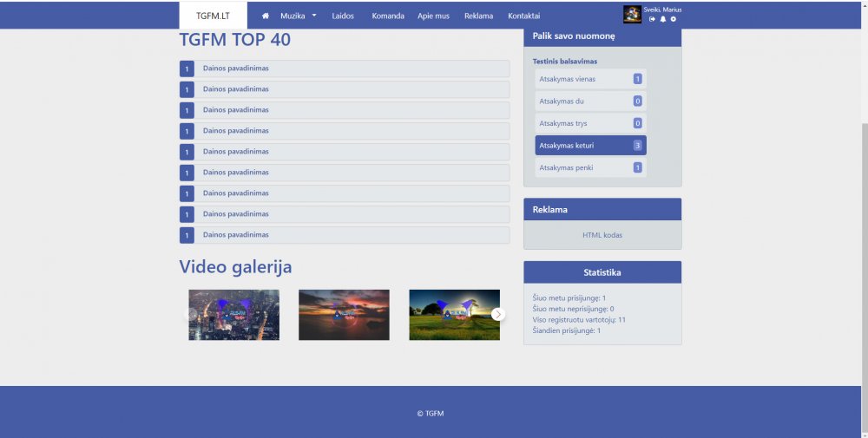The width and height of the screenshot is (868, 438).
Task: Click the logout icon under Sveiki, Marius
Action: (x=652, y=19)
